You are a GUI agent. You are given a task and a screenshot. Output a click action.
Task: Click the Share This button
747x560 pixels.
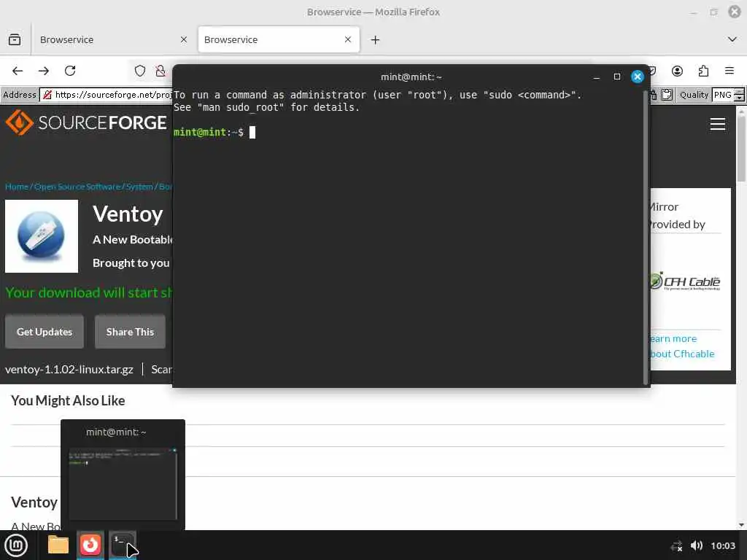(x=130, y=332)
